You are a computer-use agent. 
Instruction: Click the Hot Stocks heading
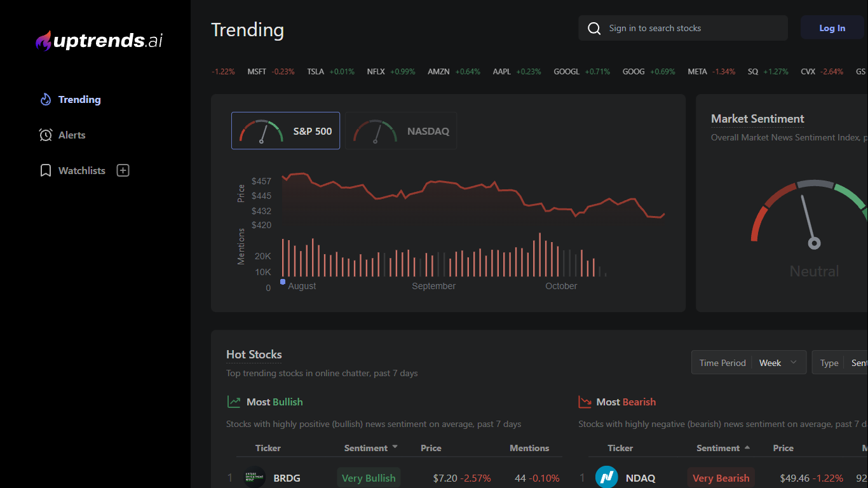tap(254, 355)
